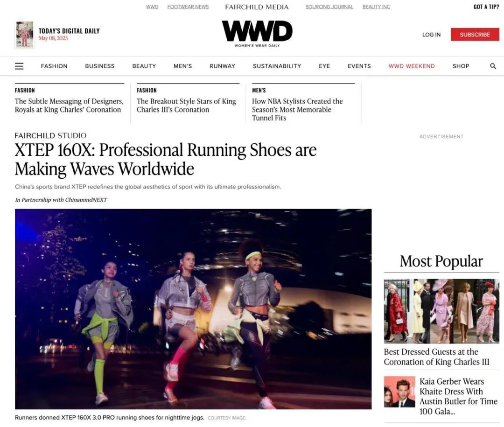Select the Fashion menu item

point(54,66)
